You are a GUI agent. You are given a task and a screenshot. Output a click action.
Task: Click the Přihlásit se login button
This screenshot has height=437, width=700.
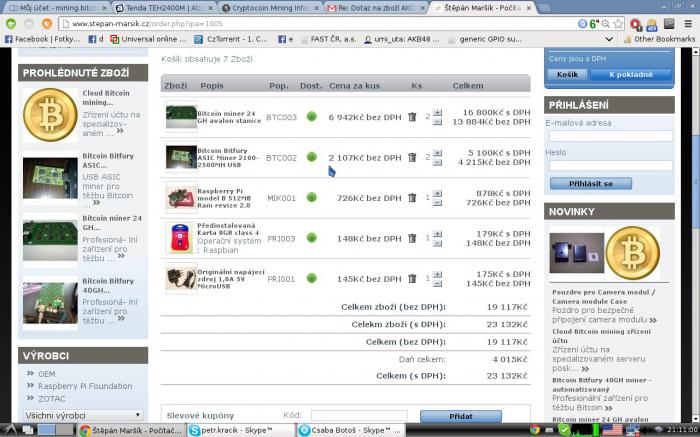pos(591,183)
